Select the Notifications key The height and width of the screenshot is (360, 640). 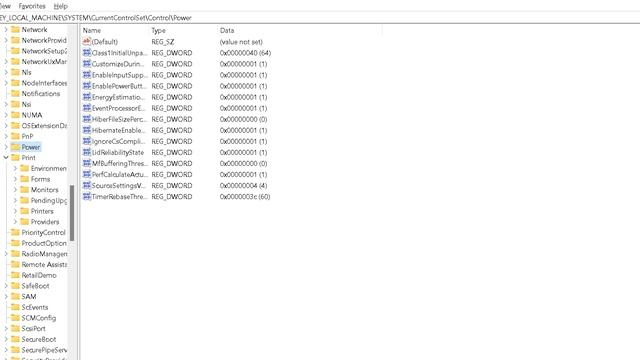click(x=40, y=93)
